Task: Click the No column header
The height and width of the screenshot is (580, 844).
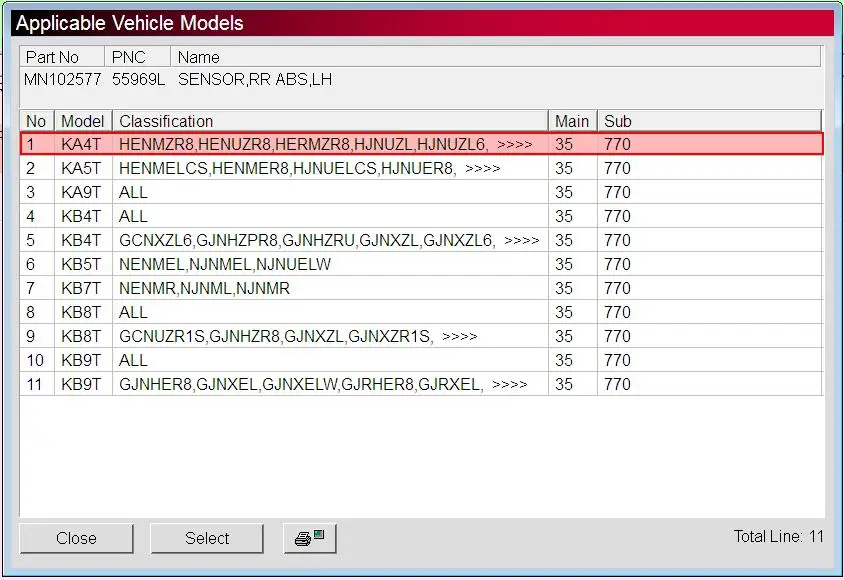Action: click(37, 121)
